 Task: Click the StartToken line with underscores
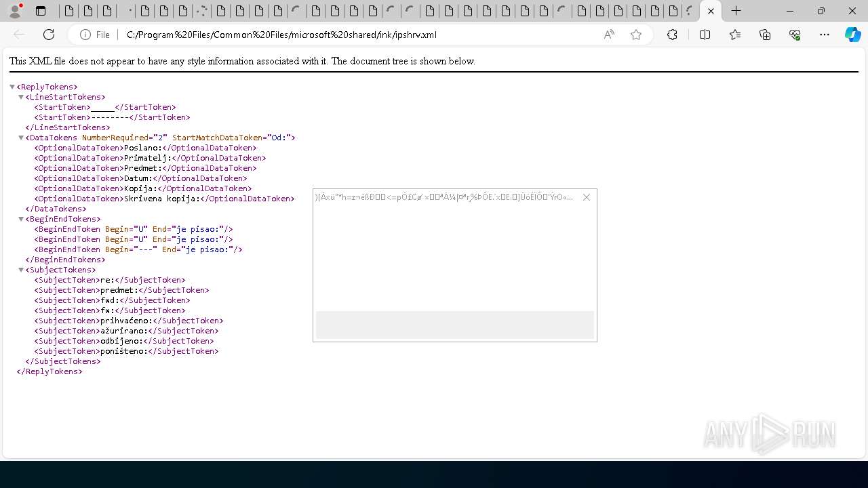(x=105, y=107)
